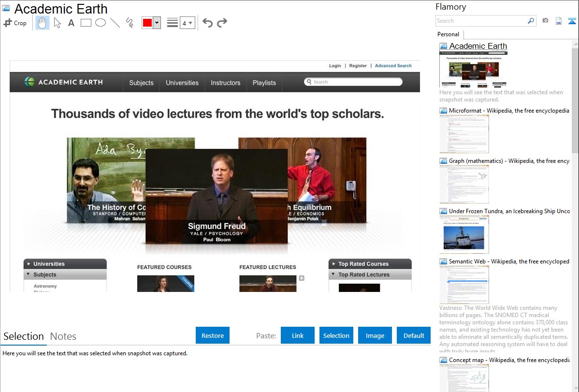Click the Paste Link button
The image size is (579, 392).
click(x=298, y=335)
